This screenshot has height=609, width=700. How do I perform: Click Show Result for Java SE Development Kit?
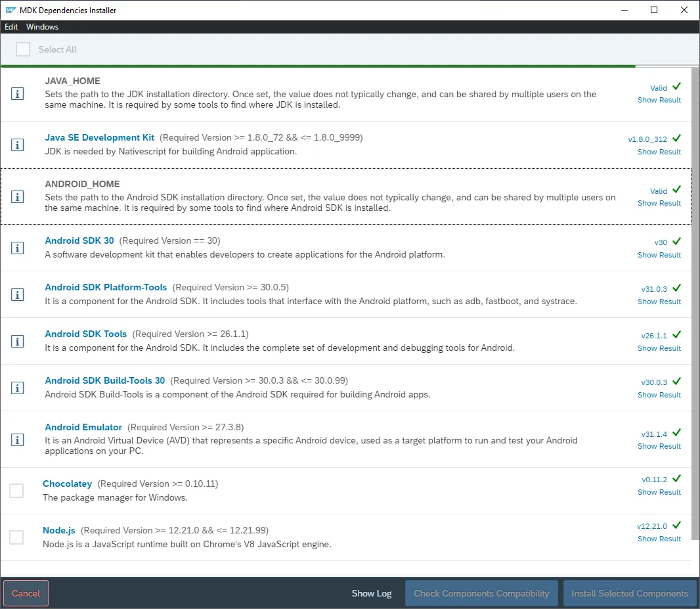click(659, 152)
